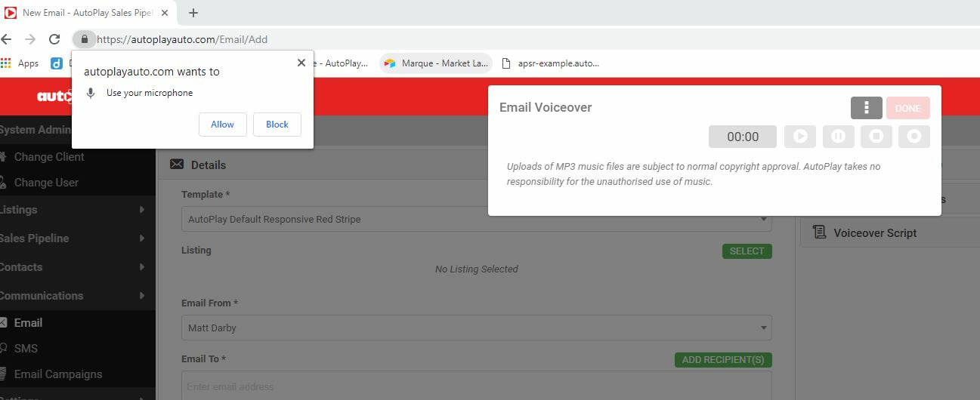Image resolution: width=980 pixels, height=400 pixels.
Task: Click the voiceover play button
Action: pos(800,137)
